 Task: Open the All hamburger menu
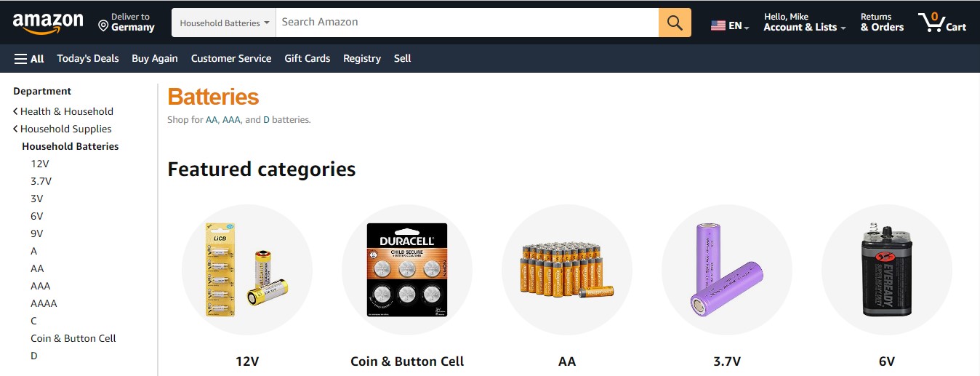[29, 59]
